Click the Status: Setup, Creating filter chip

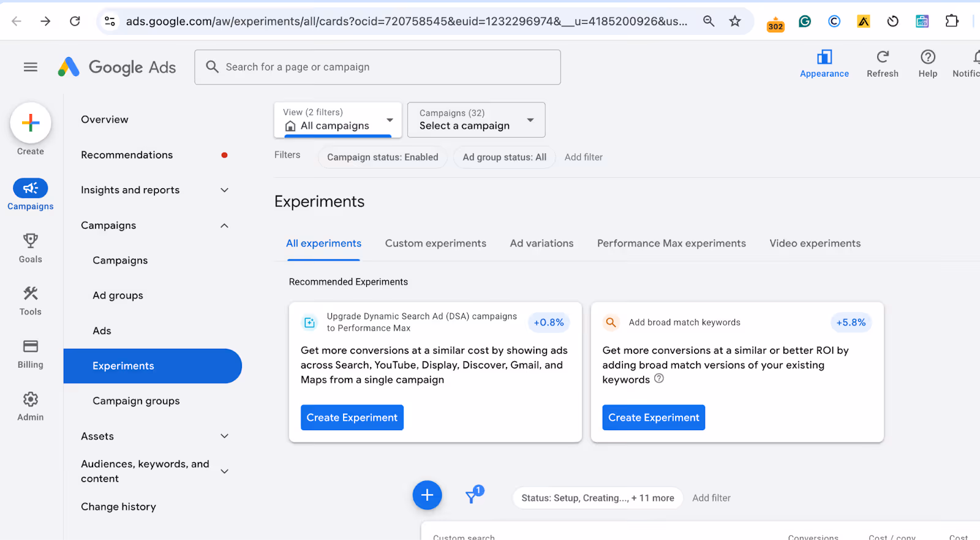tap(598, 498)
